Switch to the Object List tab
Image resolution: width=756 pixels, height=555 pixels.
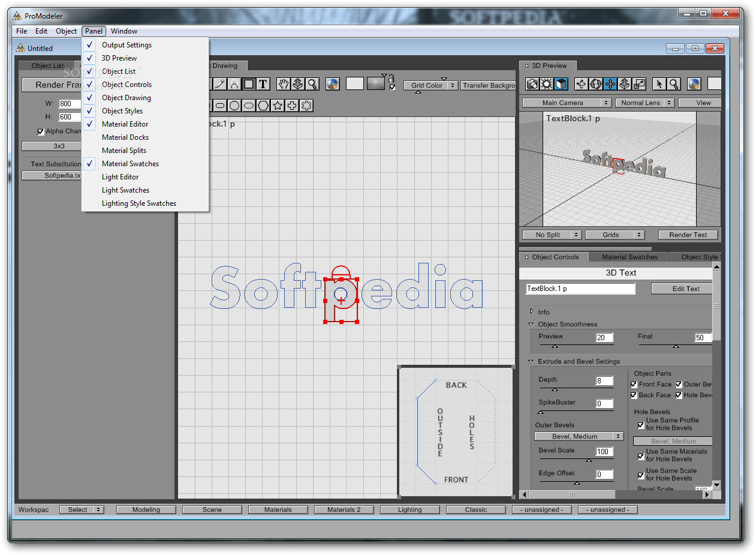pyautogui.click(x=48, y=66)
